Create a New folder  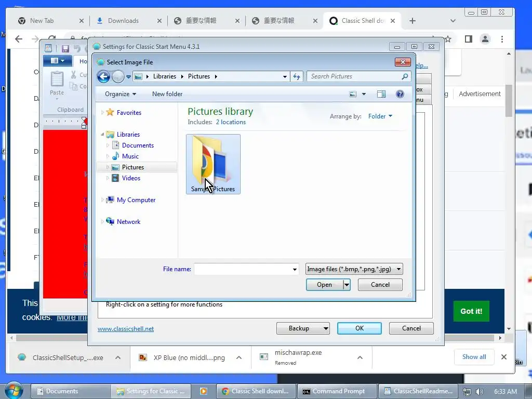pyautogui.click(x=167, y=94)
